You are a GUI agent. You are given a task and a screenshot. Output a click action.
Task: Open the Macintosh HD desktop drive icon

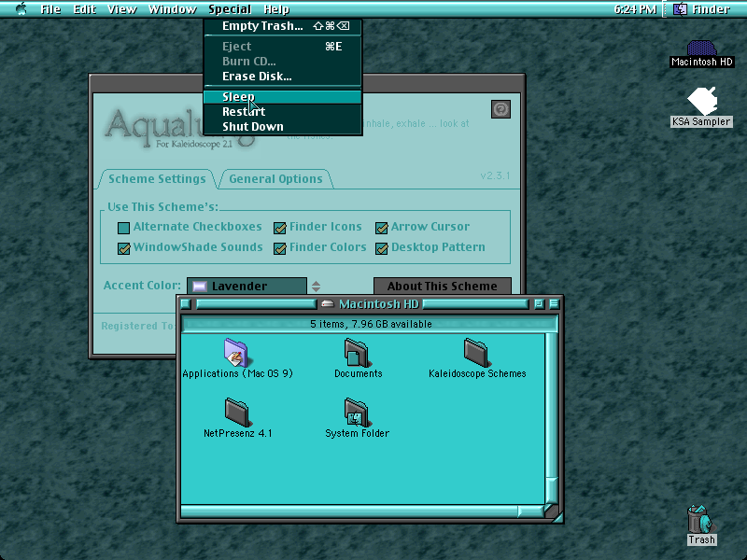[701, 48]
